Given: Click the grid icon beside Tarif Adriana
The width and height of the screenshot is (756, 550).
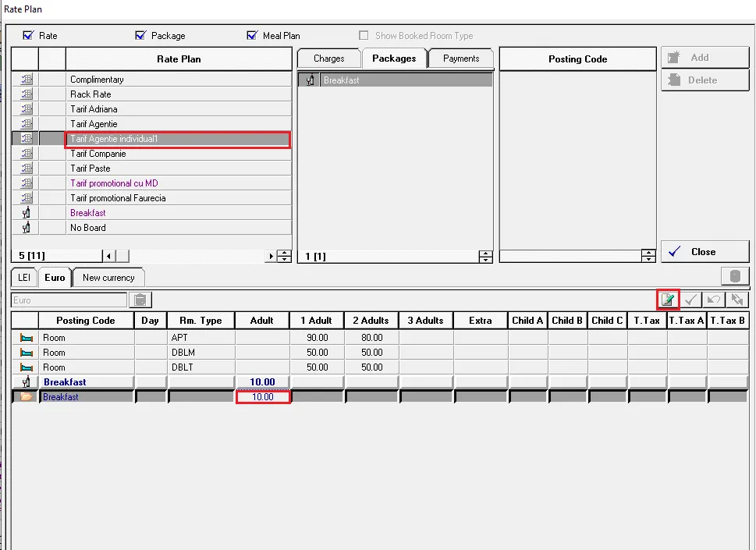Looking at the screenshot, I should (27, 109).
